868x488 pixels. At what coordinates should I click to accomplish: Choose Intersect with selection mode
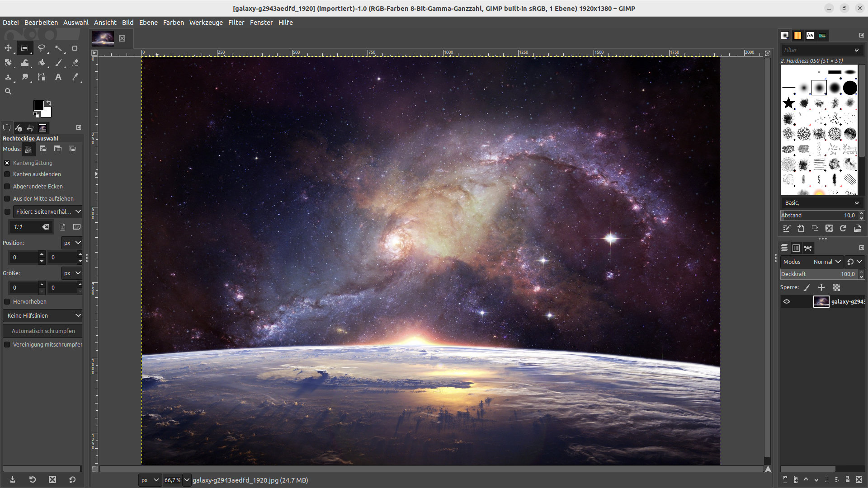click(72, 149)
